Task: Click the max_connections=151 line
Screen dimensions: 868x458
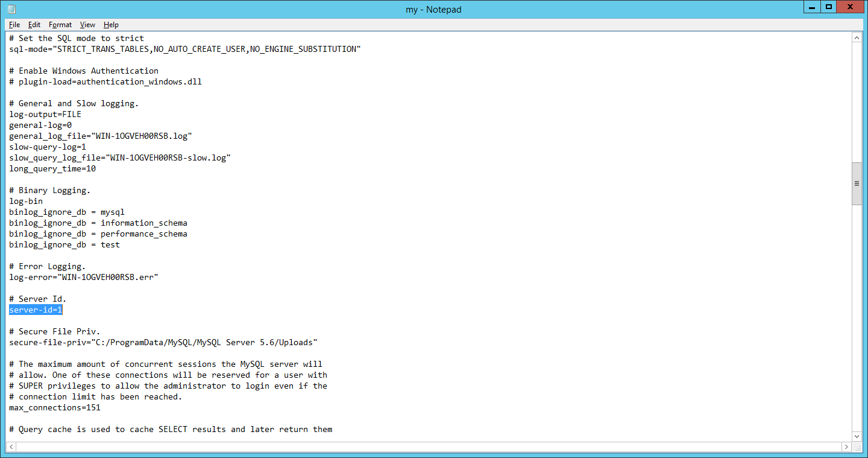Action: coord(55,407)
